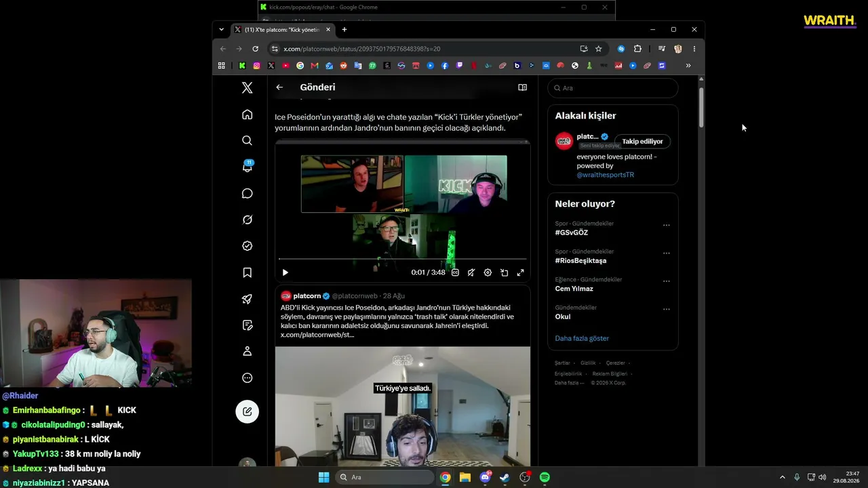Open the #RiosBeşiktaşa trending topic

580,260
